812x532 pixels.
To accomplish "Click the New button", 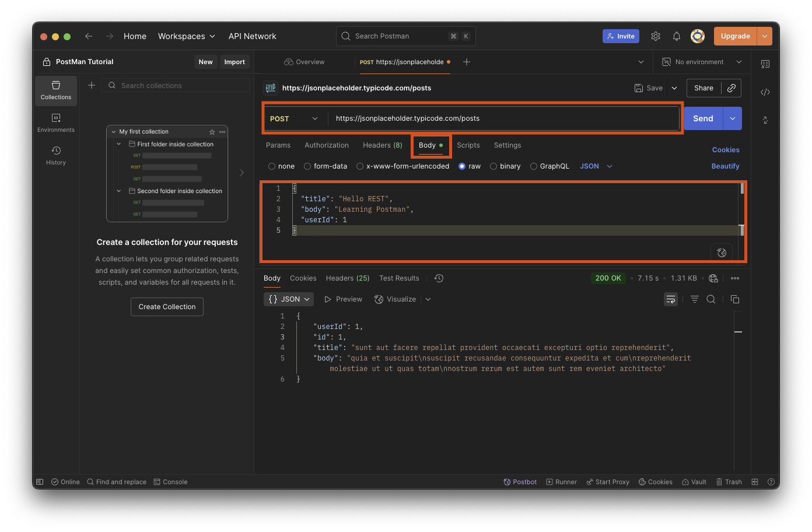I will (x=206, y=62).
